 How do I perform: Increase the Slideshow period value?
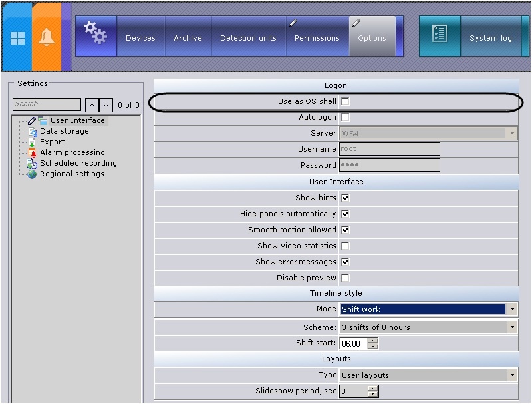coord(373,389)
